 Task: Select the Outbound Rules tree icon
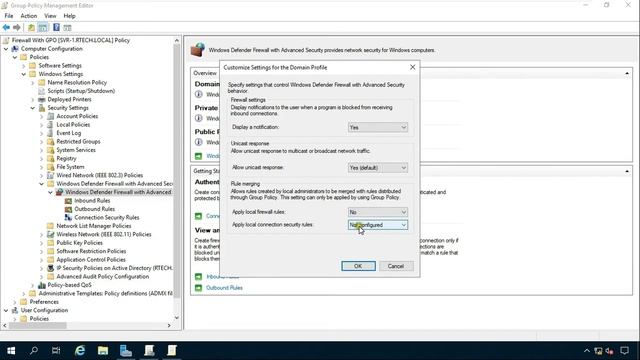tap(68, 209)
